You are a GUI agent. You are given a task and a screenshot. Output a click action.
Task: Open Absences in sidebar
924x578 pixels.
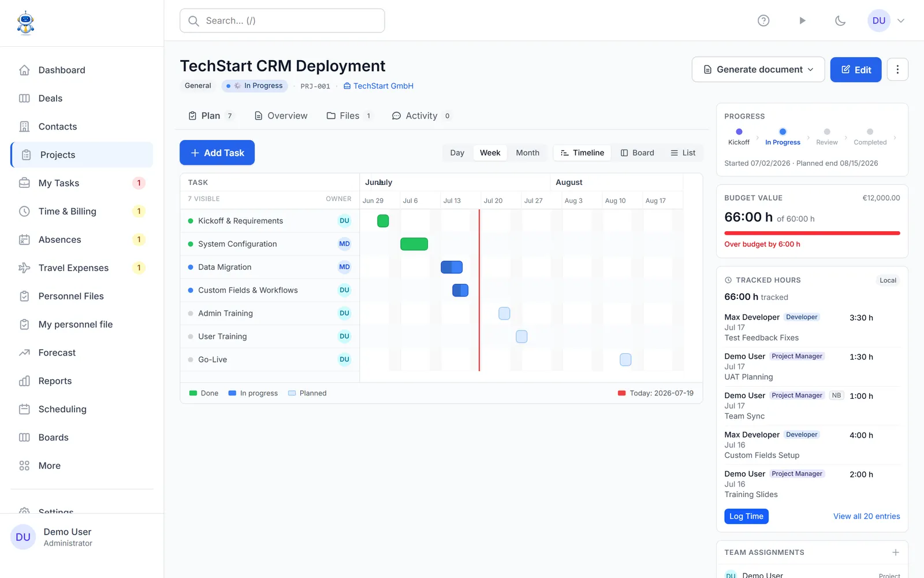coord(81,239)
